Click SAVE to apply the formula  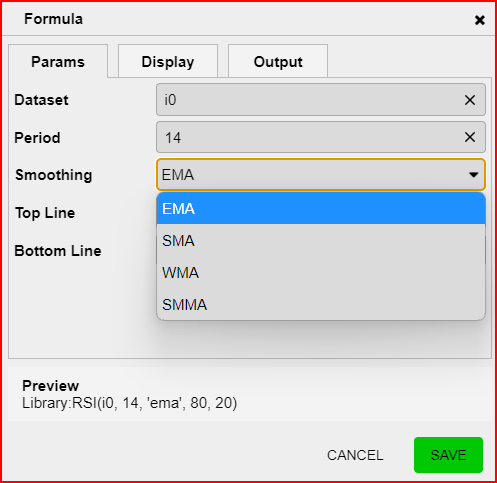click(x=448, y=455)
